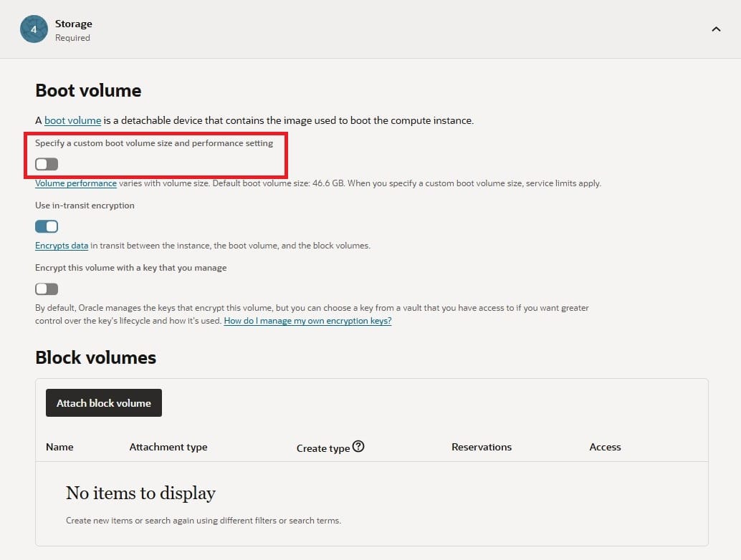The height and width of the screenshot is (560, 741).
Task: Select the Access column header
Action: coord(605,447)
